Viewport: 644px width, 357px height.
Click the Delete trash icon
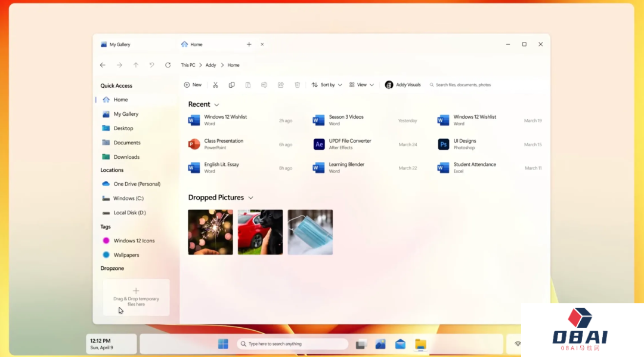point(297,85)
